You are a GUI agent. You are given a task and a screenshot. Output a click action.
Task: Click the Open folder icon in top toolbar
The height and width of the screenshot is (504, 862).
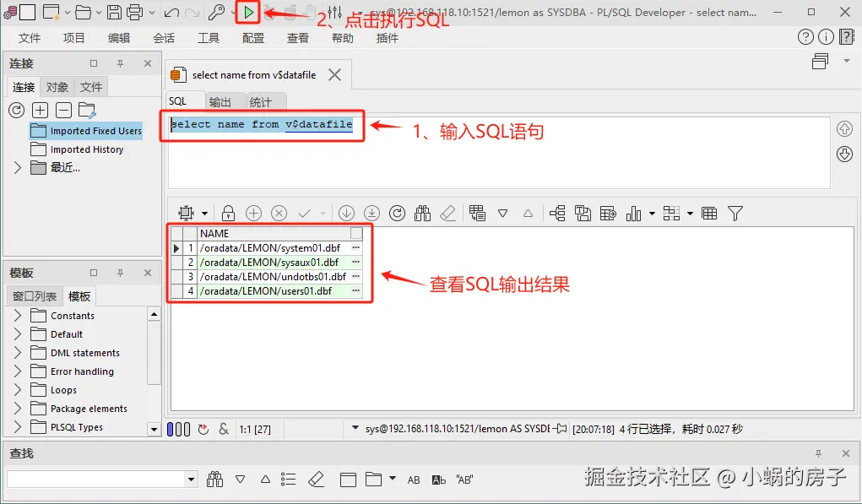point(83,12)
